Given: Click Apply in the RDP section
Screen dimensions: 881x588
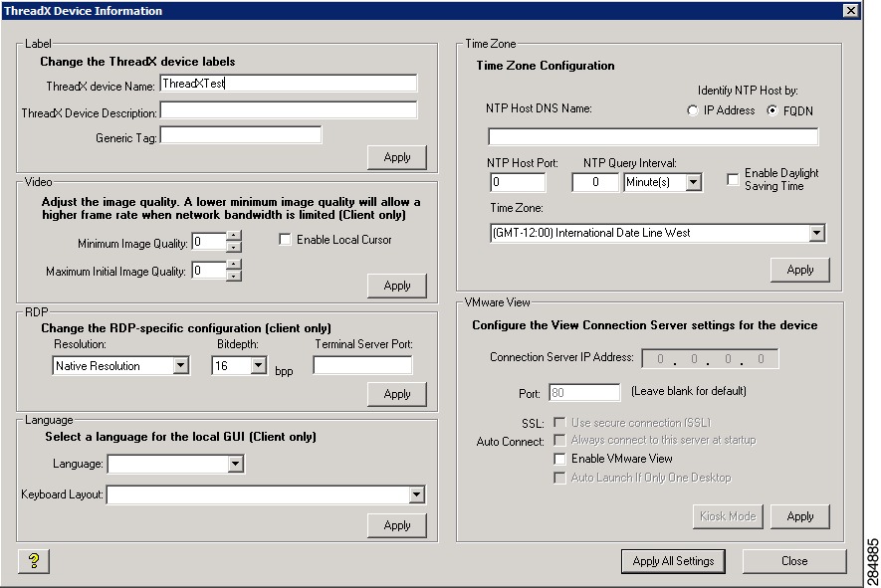Looking at the screenshot, I should [x=396, y=394].
